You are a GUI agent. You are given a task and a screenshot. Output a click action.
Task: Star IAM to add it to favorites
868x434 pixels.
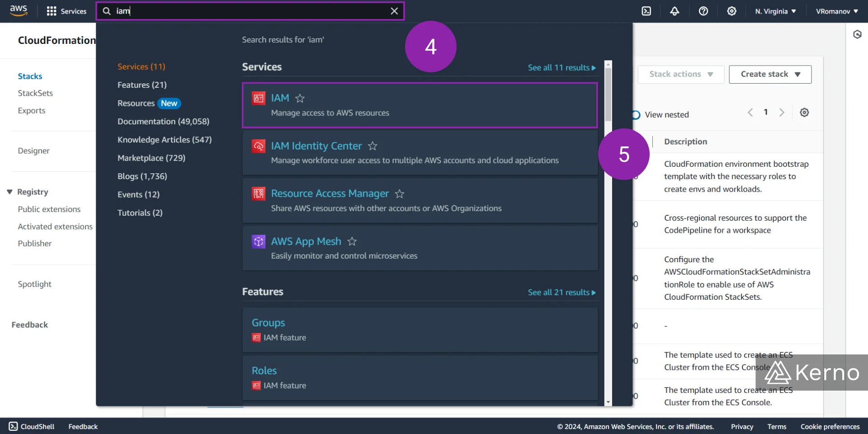point(299,98)
